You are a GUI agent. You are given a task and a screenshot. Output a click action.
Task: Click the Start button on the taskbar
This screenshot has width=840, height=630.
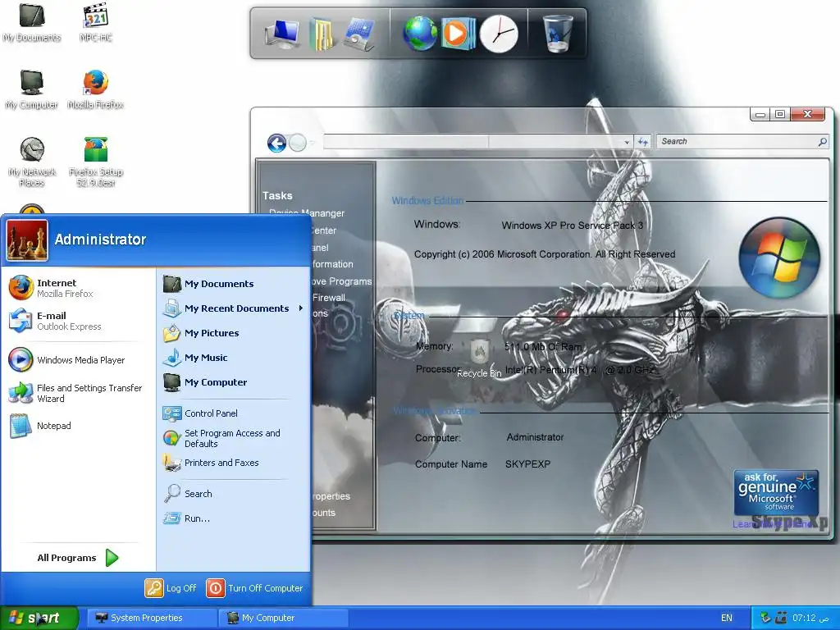point(39,619)
